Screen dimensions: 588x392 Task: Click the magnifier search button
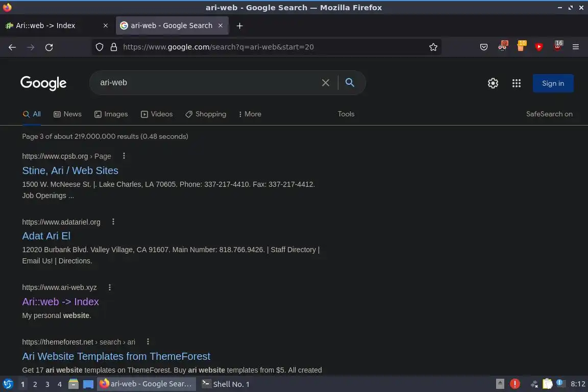350,82
